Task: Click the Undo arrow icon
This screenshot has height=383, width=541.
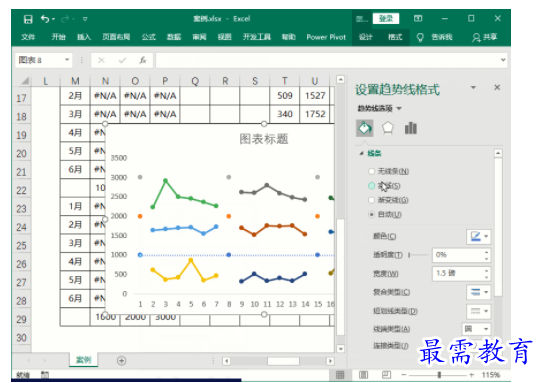Action: pos(45,19)
